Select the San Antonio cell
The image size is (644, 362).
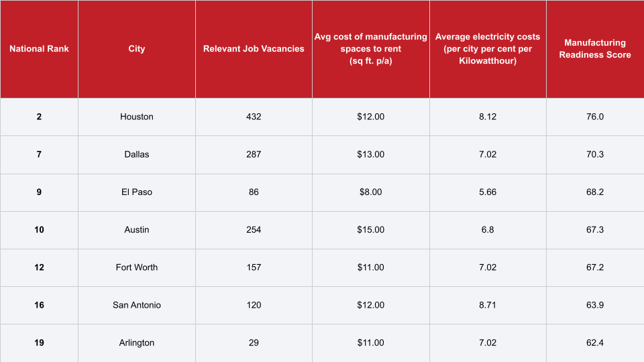(x=137, y=305)
